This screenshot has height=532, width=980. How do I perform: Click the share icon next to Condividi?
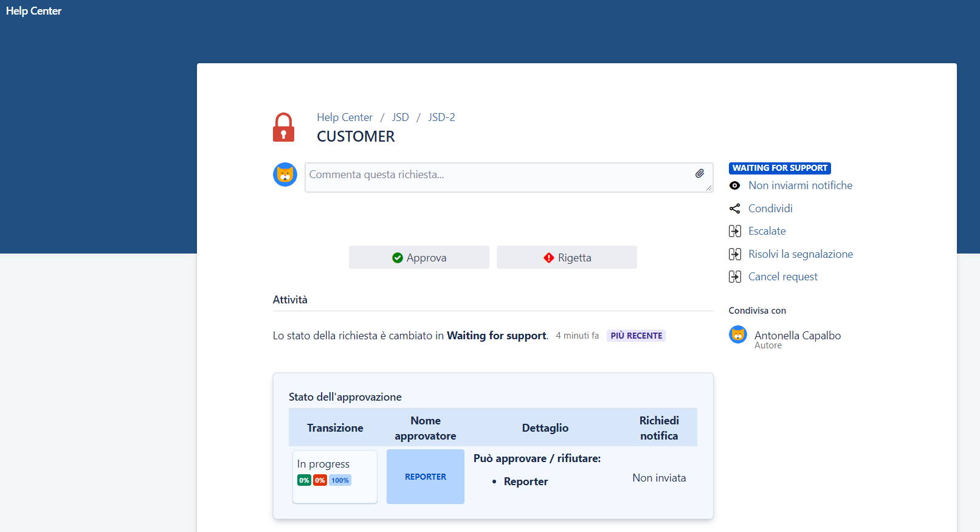[x=734, y=209]
